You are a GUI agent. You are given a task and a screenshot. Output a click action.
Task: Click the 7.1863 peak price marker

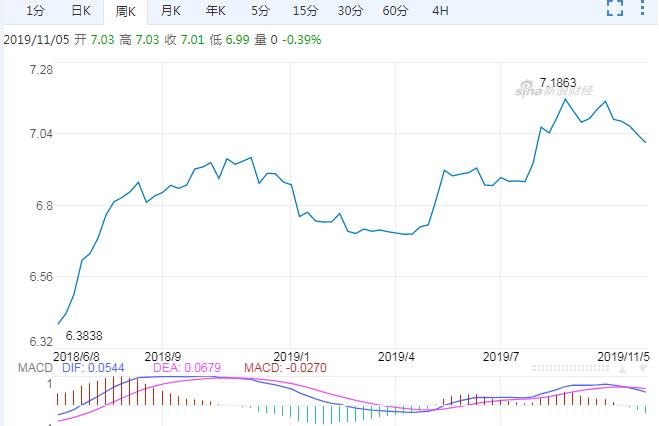(560, 82)
